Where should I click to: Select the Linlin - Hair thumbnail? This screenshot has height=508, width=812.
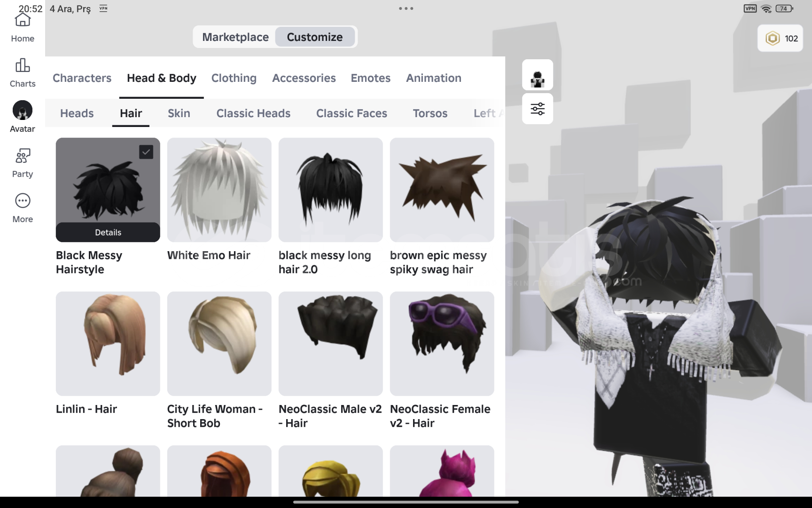(x=108, y=344)
